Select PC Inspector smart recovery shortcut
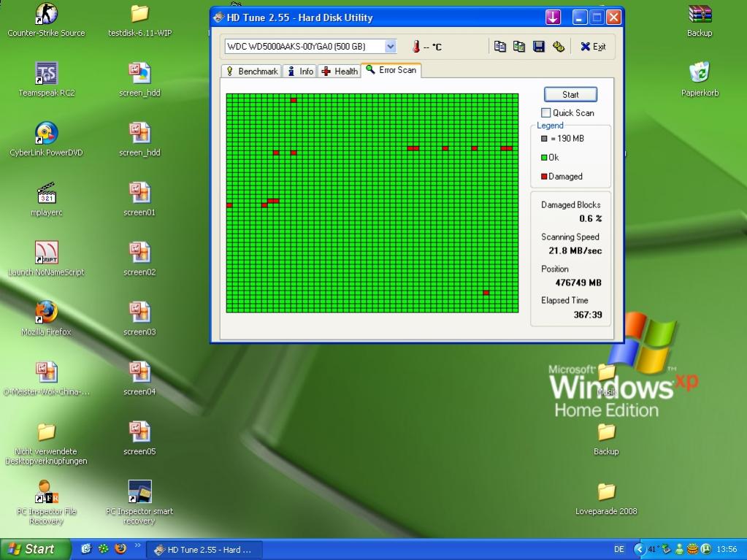This screenshot has height=560, width=747. [139, 502]
